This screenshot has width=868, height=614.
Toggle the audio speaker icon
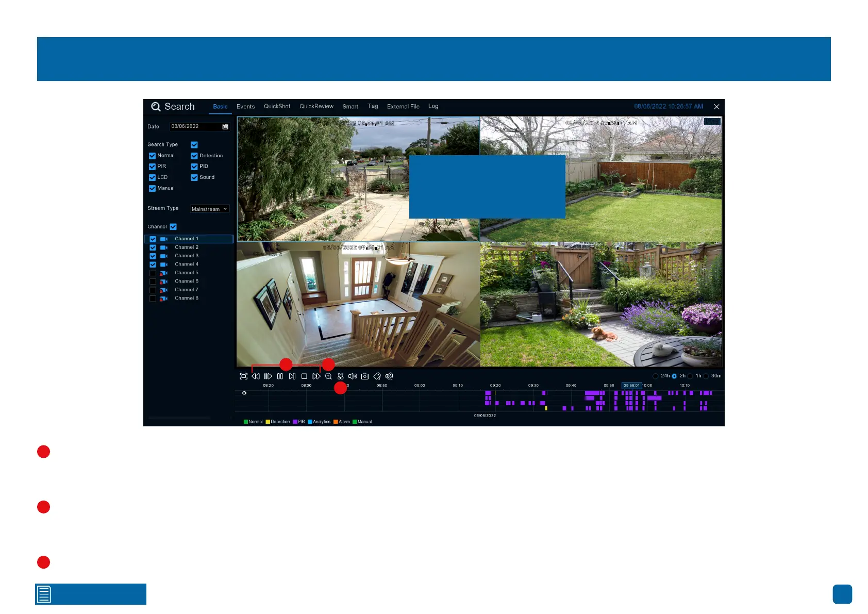click(353, 376)
